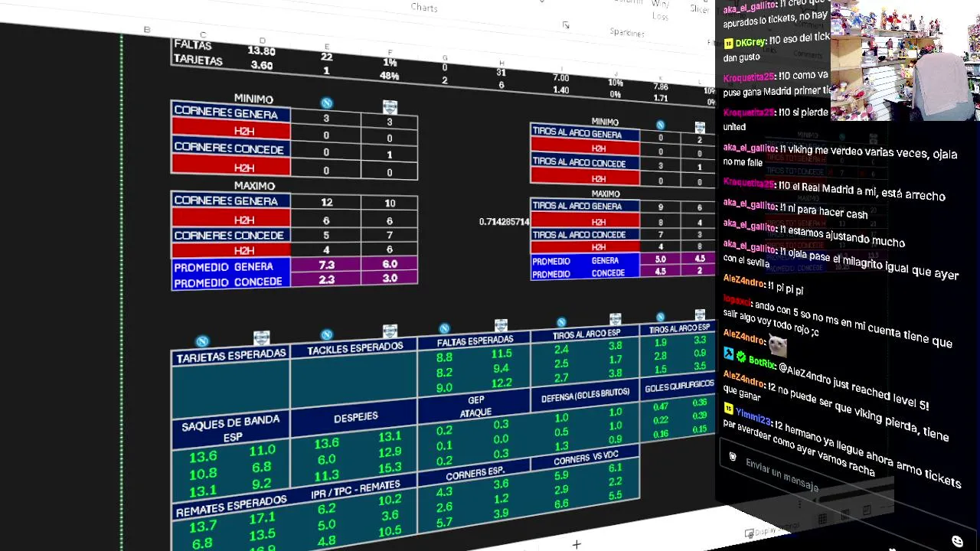Select column B header in the spreadsheet
This screenshot has height=551, width=980.
pos(146,30)
